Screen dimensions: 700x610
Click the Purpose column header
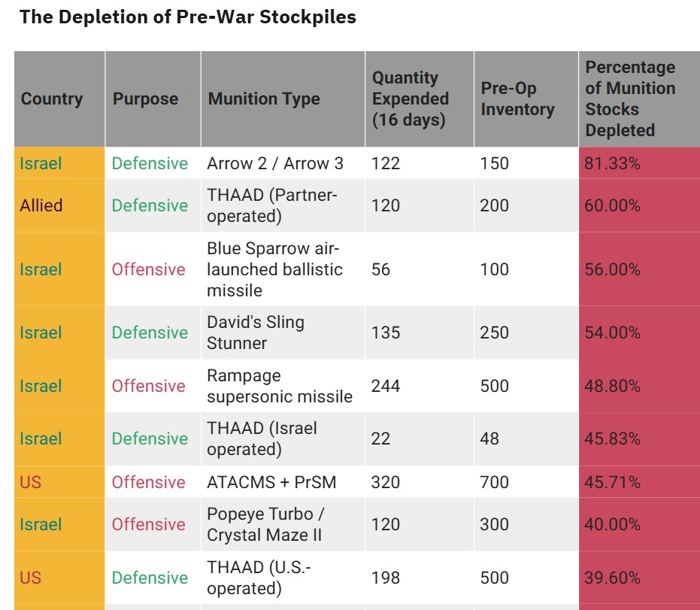click(x=146, y=99)
